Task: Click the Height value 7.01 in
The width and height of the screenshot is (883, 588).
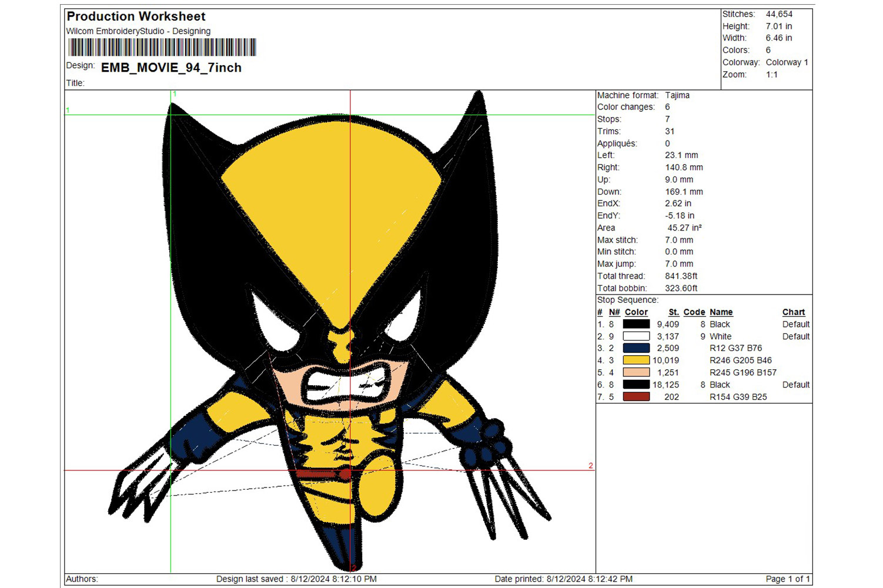Action: 778,26
